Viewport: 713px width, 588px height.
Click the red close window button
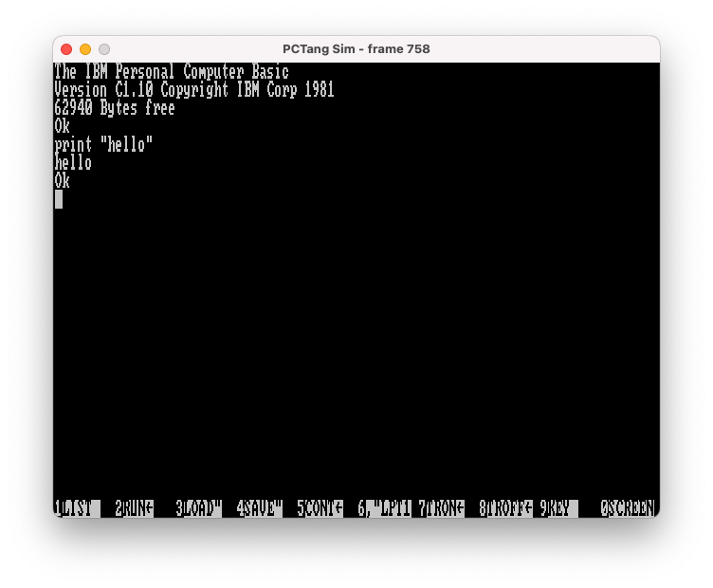[66, 49]
